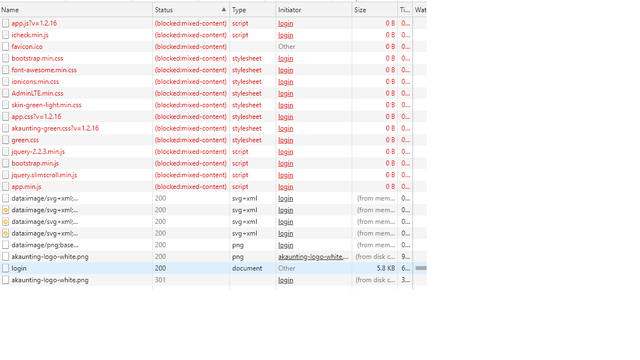The width and height of the screenshot is (640, 360).
Task: Select the login document request name
Action: pyautogui.click(x=19, y=268)
